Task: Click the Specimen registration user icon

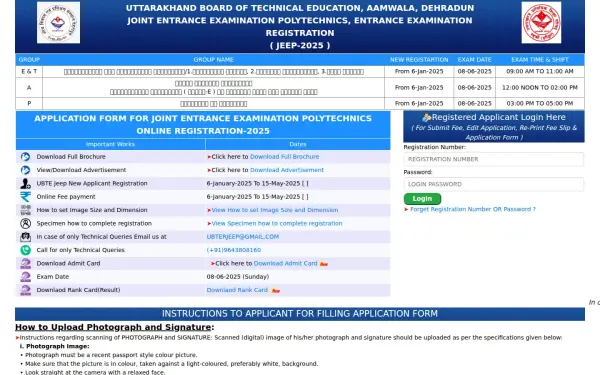Action: (25, 223)
